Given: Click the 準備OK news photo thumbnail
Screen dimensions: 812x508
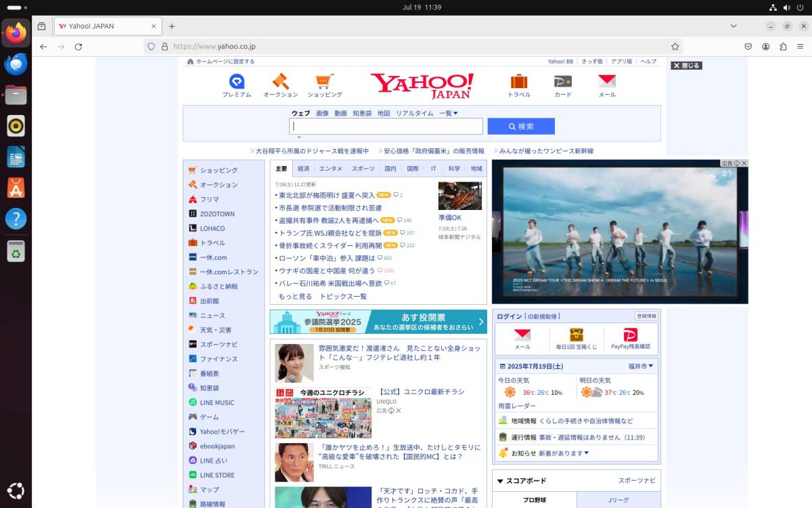Looking at the screenshot, I should [460, 196].
